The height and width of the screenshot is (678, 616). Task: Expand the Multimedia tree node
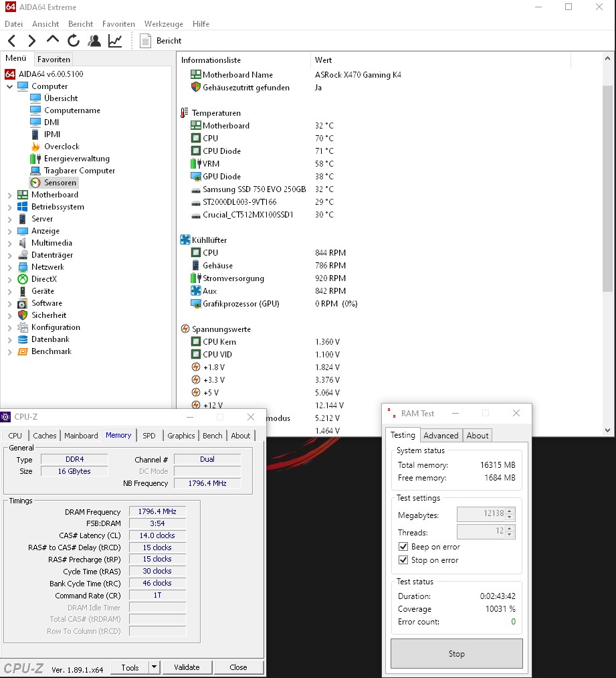click(x=9, y=243)
